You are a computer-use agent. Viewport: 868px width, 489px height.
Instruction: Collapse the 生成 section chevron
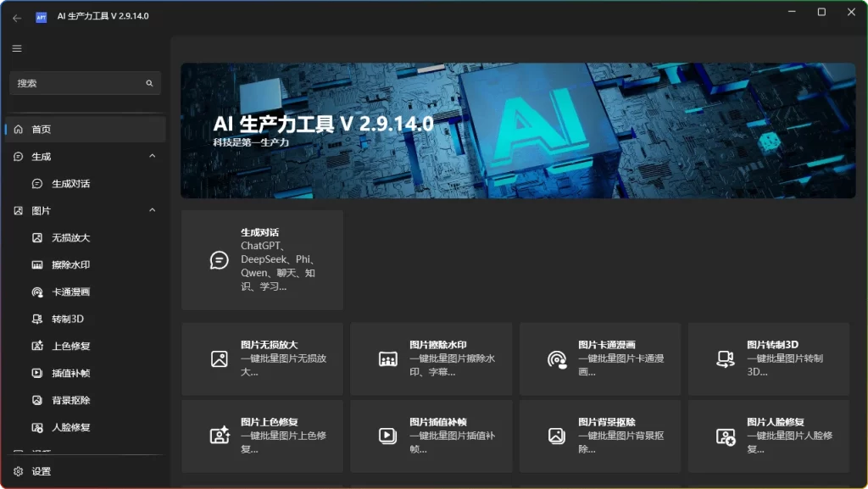[x=153, y=156]
